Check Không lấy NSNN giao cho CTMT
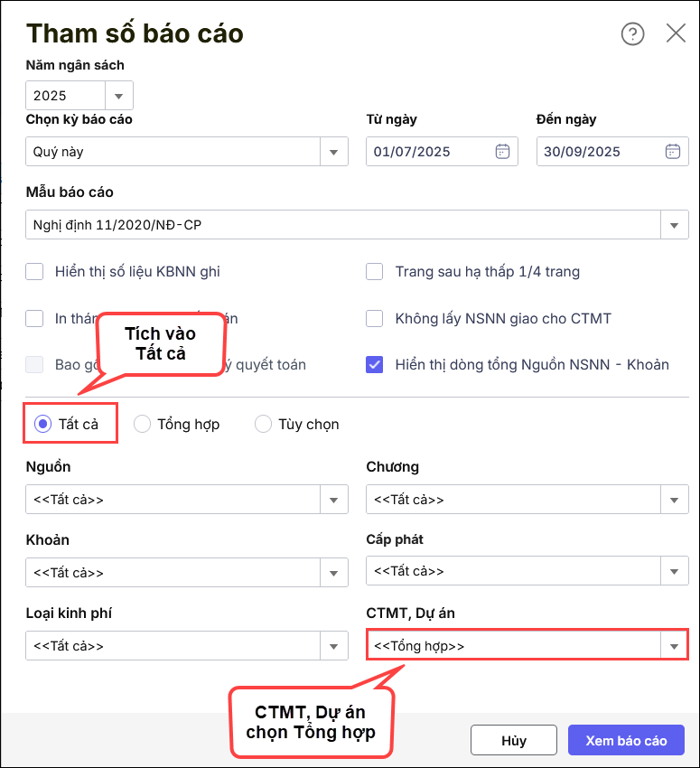The image size is (700, 768). pos(375,318)
